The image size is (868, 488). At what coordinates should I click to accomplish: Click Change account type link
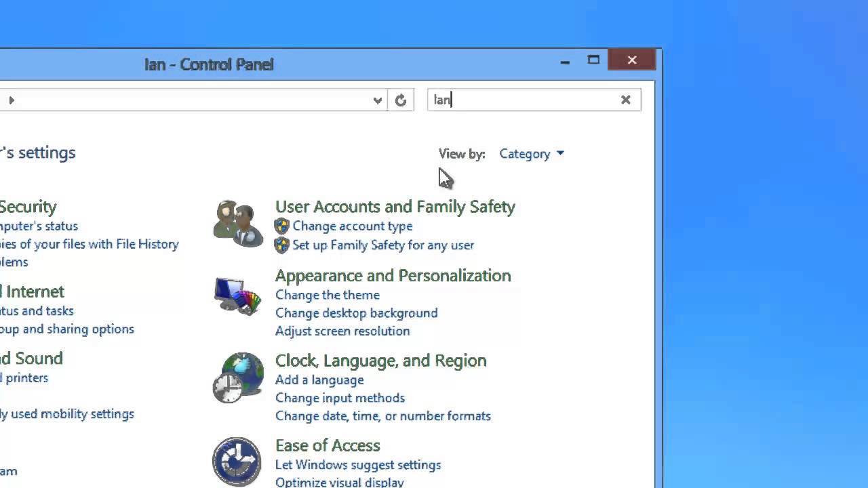(353, 226)
